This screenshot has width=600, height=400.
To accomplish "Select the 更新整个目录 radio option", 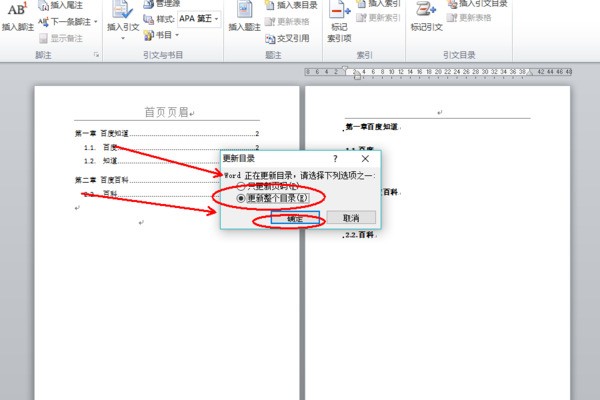I will point(241,199).
